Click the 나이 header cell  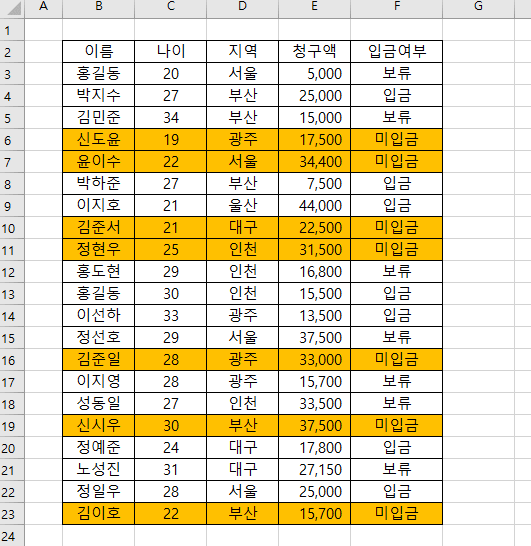pos(171,52)
